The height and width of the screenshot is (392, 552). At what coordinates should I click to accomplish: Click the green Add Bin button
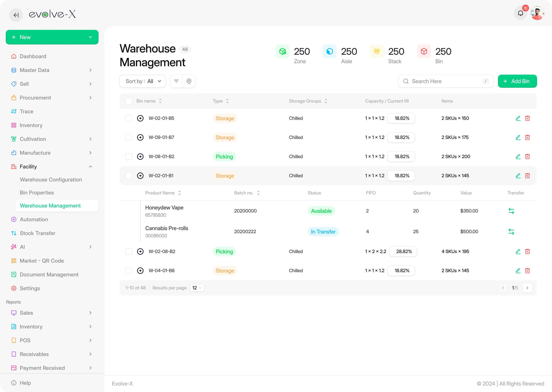click(x=517, y=81)
